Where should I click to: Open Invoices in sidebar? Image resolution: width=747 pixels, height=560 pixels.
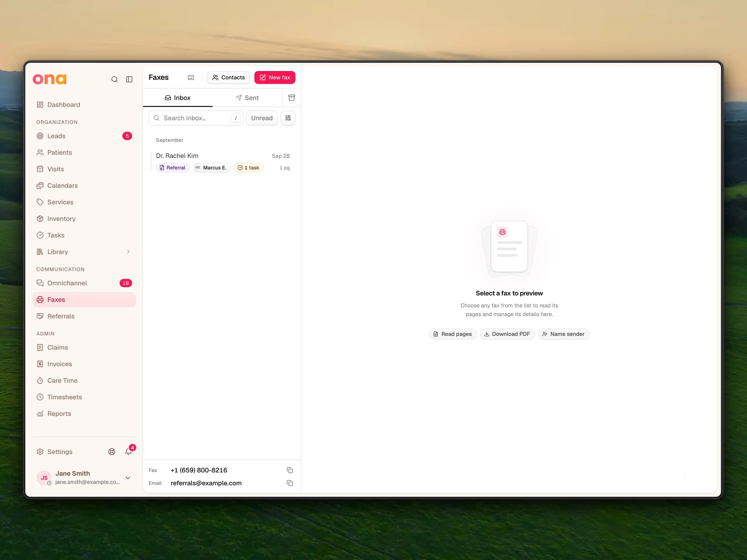click(x=84, y=364)
